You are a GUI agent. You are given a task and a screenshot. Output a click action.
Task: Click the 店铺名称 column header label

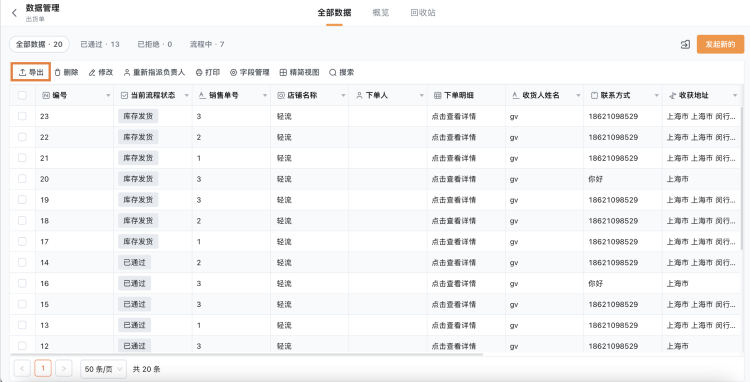click(302, 96)
